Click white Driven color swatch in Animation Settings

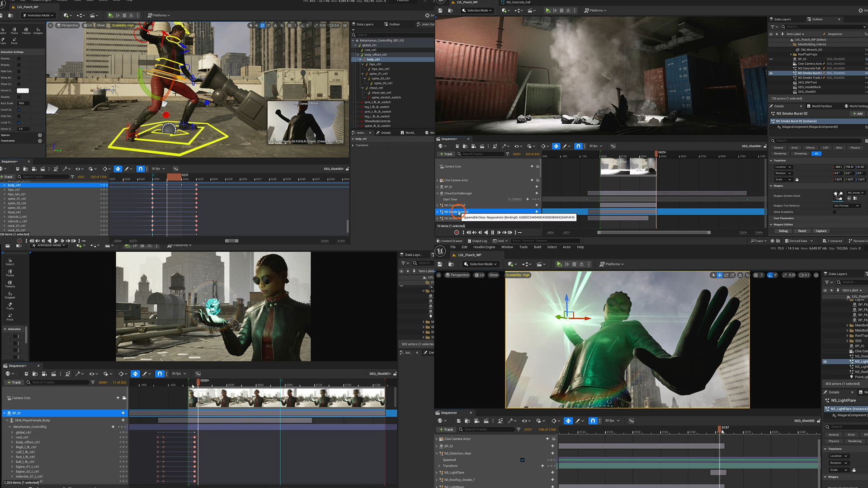coord(23,90)
